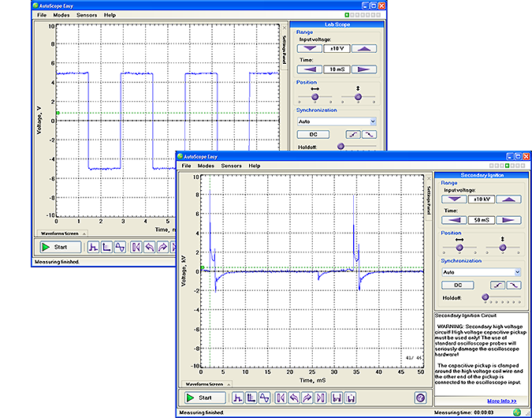Click the square-wave icon in Secondary Ignition toolbar
The width and height of the screenshot is (532, 418).
pyautogui.click(x=237, y=397)
